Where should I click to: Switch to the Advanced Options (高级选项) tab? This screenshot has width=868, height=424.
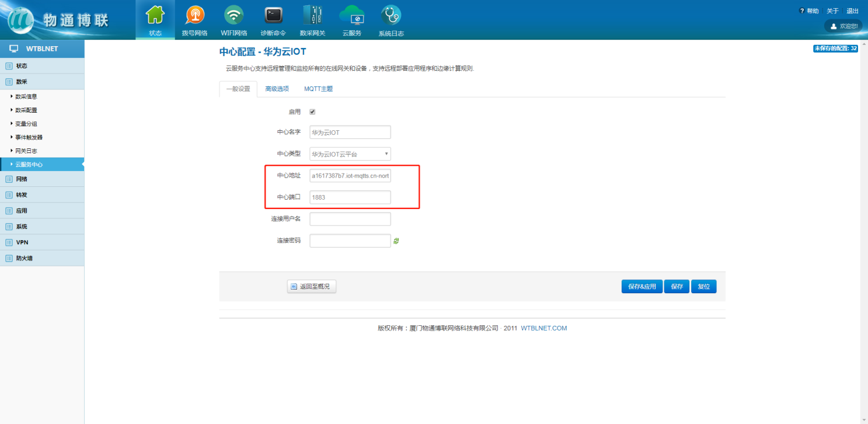(277, 89)
